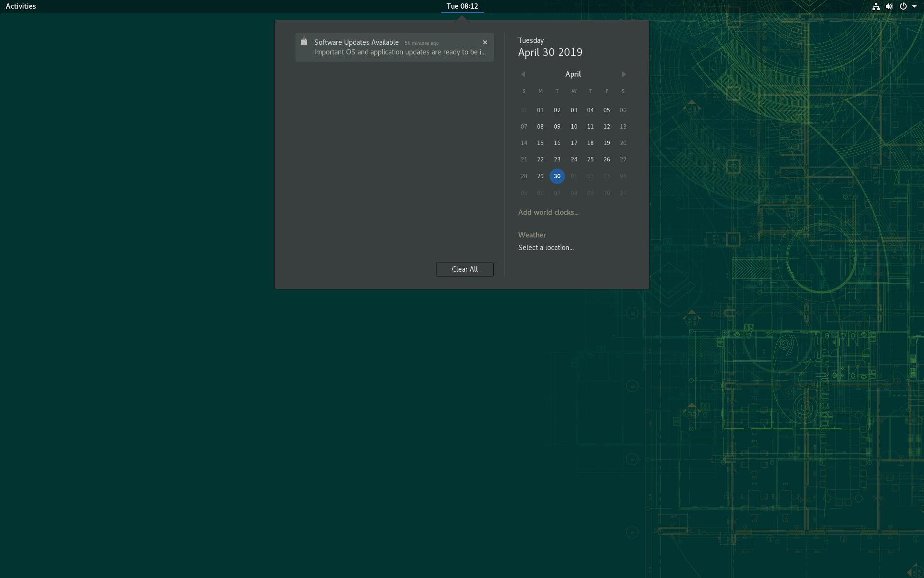This screenshot has width=924, height=578.
Task: Select April 15 in the calendar
Action: (x=540, y=143)
